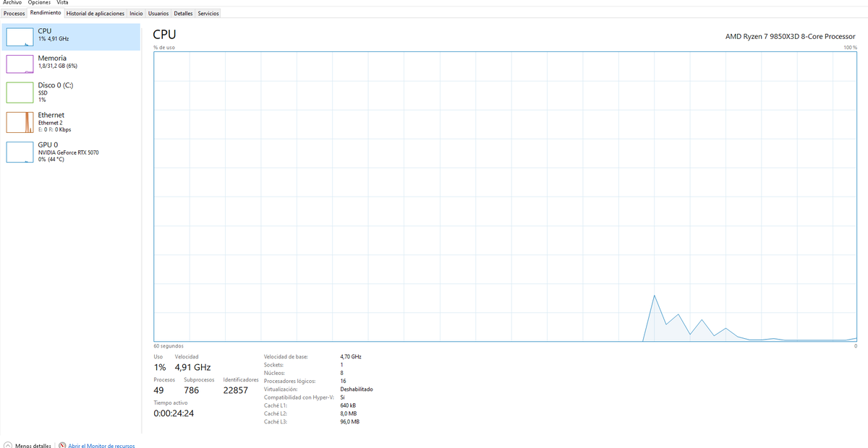The width and height of the screenshot is (868, 448).
Task: Click the Uso value 1%
Action: click(x=160, y=368)
